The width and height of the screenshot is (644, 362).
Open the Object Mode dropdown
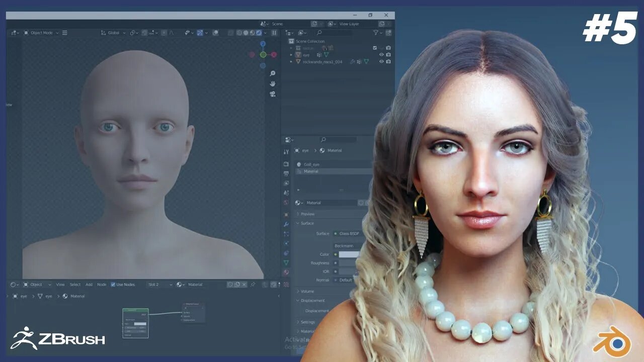pyautogui.click(x=41, y=33)
